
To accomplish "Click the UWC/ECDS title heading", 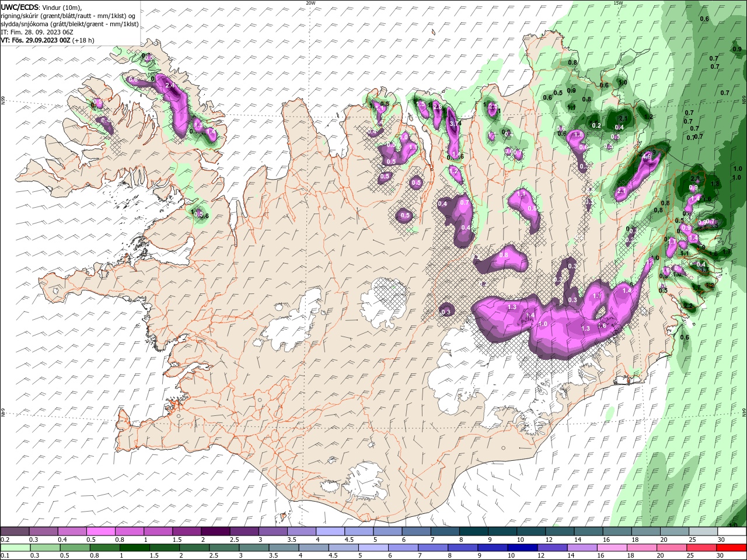I will [19, 6].
